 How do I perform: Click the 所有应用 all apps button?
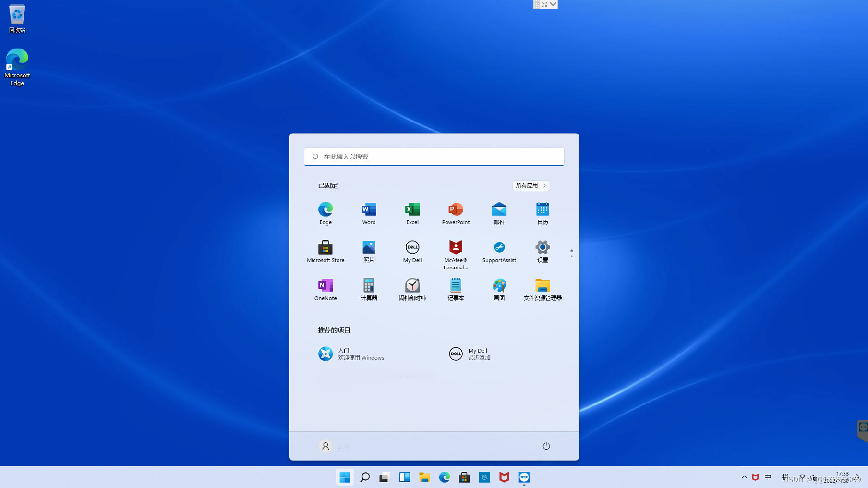pos(531,185)
